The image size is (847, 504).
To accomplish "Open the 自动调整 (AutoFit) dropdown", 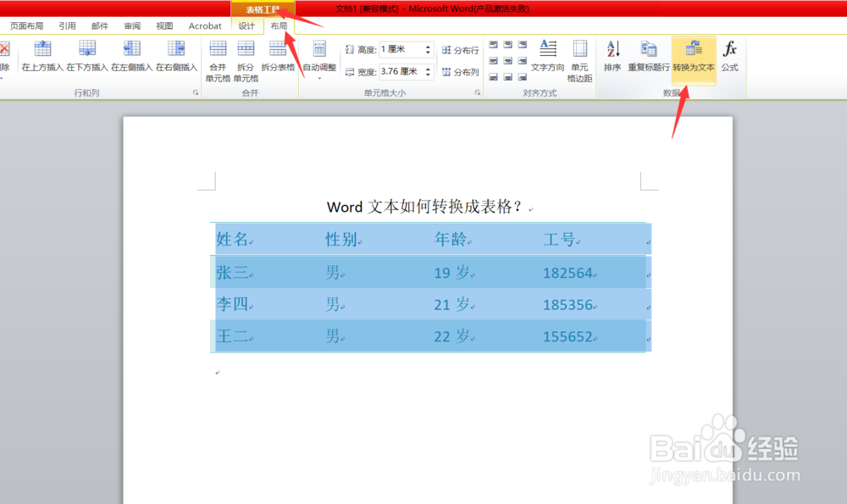I will 319,59.
